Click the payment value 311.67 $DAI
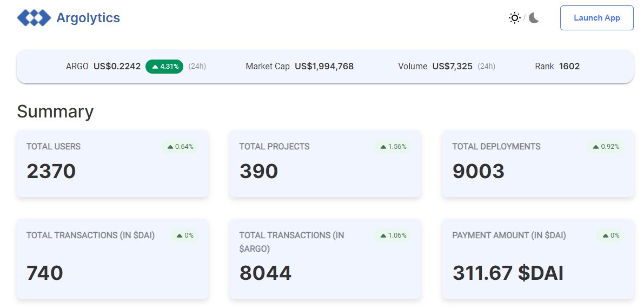Image resolution: width=644 pixels, height=308 pixels. click(x=508, y=273)
